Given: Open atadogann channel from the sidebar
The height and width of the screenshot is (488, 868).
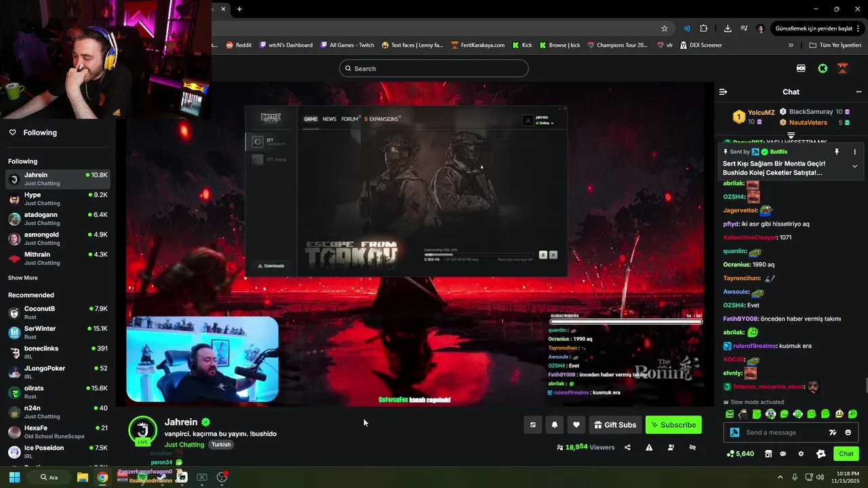Looking at the screenshot, I should coord(58,218).
